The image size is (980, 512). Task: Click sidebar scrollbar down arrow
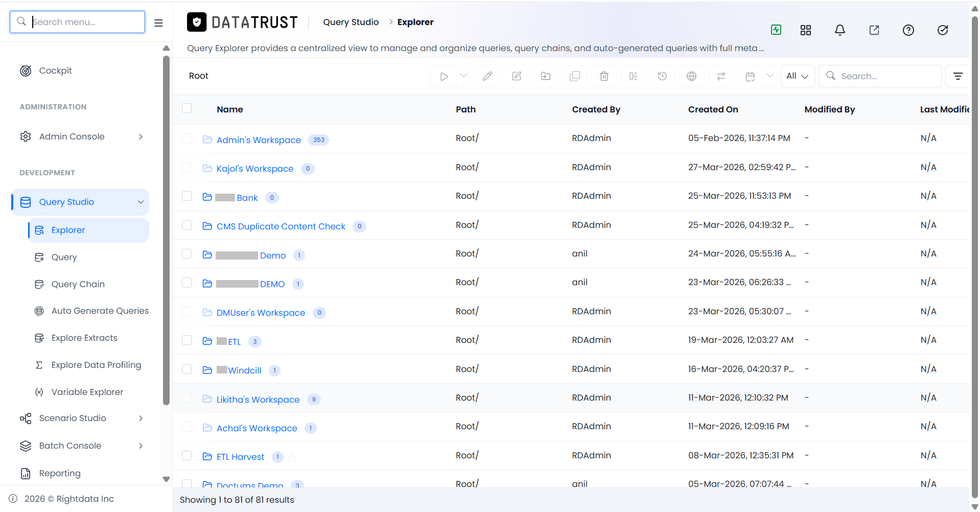[166, 479]
